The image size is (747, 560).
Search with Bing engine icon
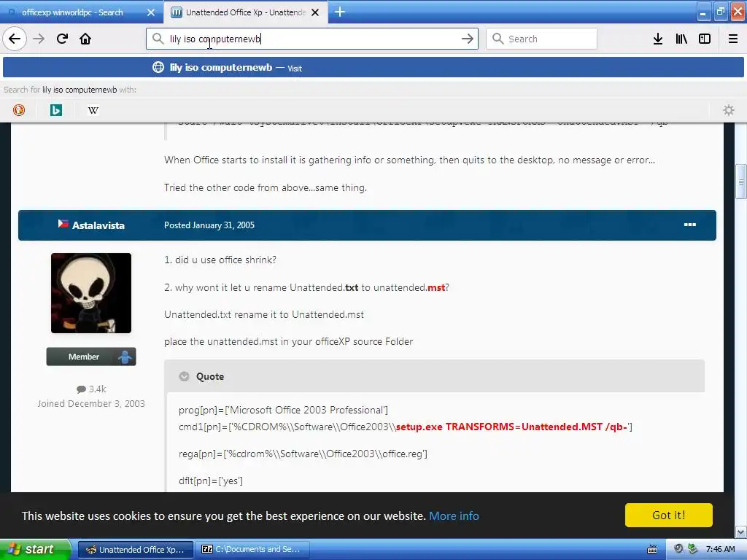click(56, 111)
